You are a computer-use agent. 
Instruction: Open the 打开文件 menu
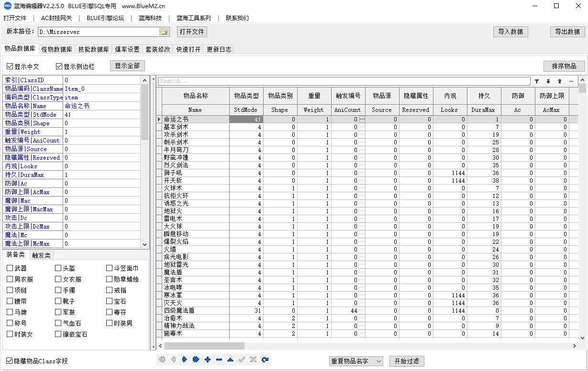click(15, 18)
